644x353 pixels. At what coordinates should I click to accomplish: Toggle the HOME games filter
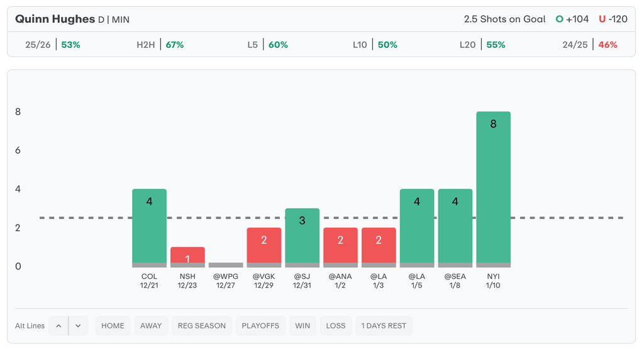tap(113, 326)
